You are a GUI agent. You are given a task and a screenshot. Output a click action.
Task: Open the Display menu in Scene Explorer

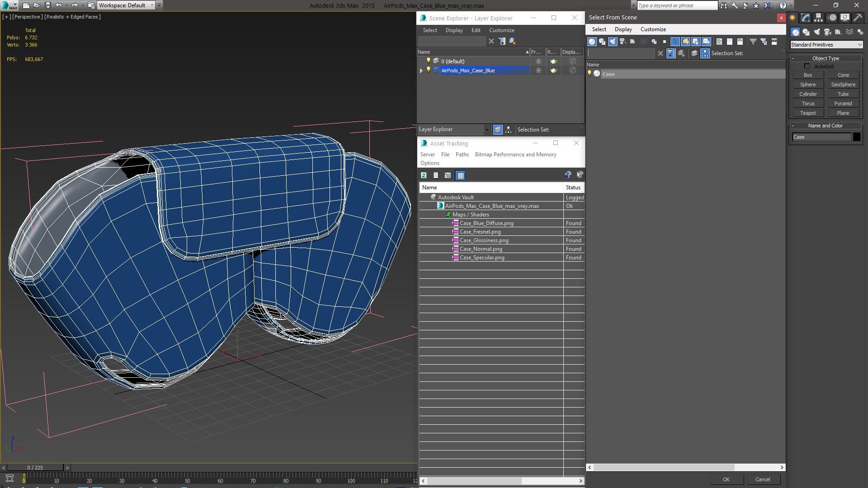click(x=454, y=30)
